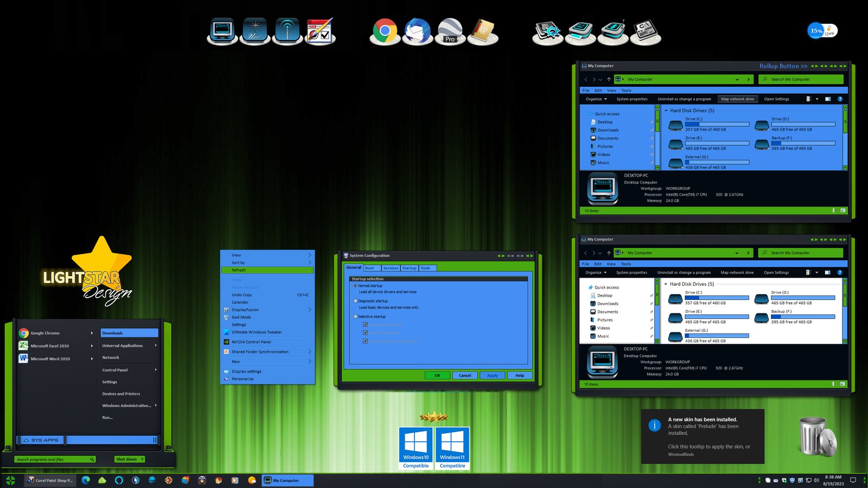Expand Organize dropdown in upper My Computer window
This screenshot has height=488, width=868.
(596, 99)
